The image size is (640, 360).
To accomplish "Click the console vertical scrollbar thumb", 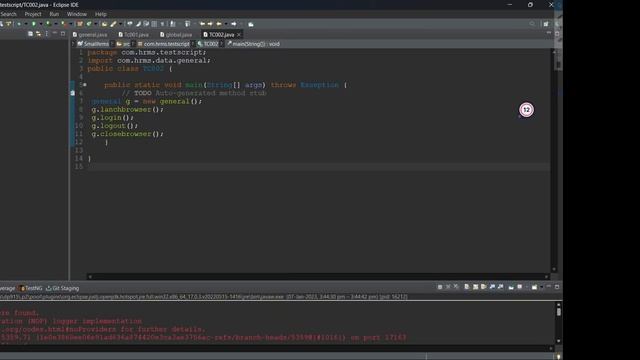I will coord(558,311).
